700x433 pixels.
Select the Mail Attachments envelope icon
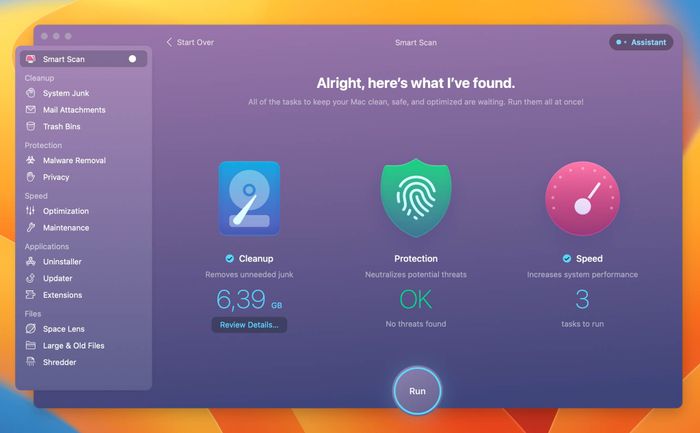coord(30,109)
